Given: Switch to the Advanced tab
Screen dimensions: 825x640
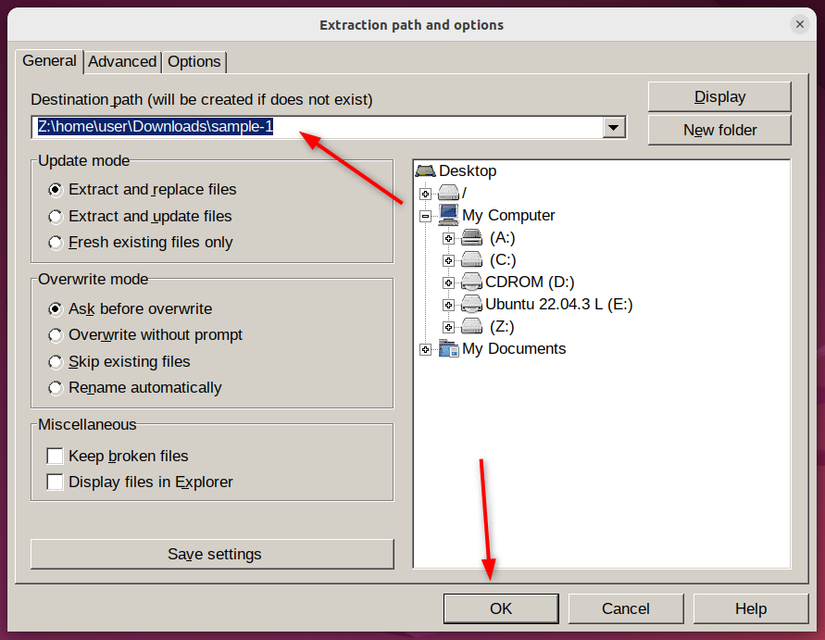Looking at the screenshot, I should point(122,61).
